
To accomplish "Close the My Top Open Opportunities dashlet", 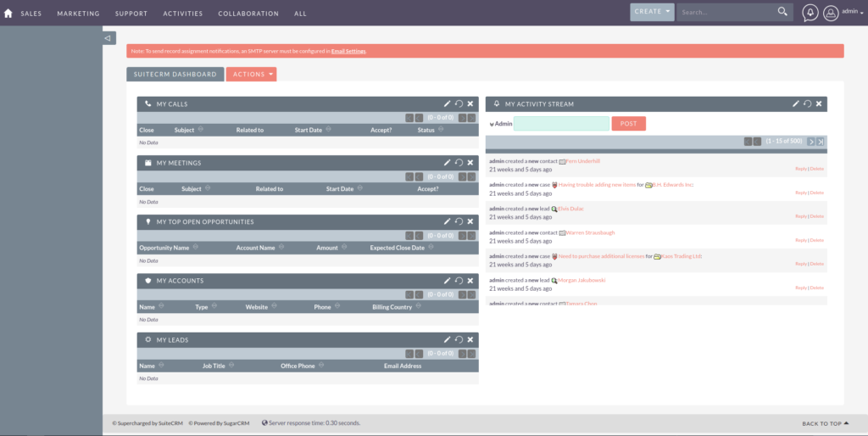I will (470, 221).
